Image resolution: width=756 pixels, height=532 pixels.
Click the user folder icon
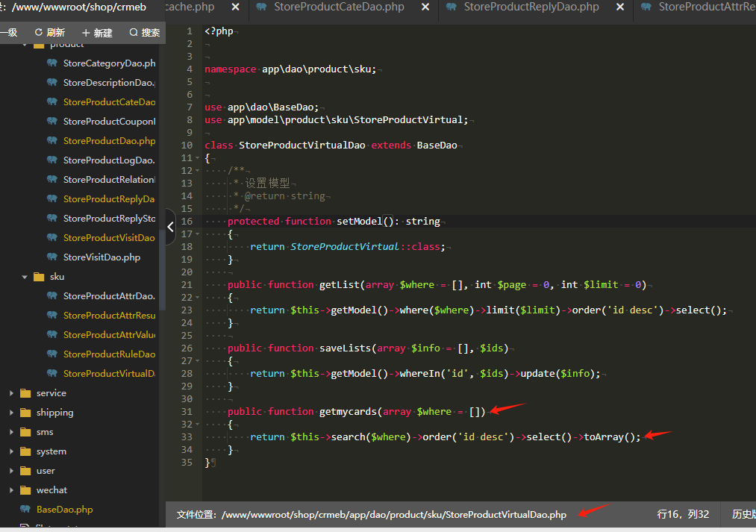pos(25,471)
